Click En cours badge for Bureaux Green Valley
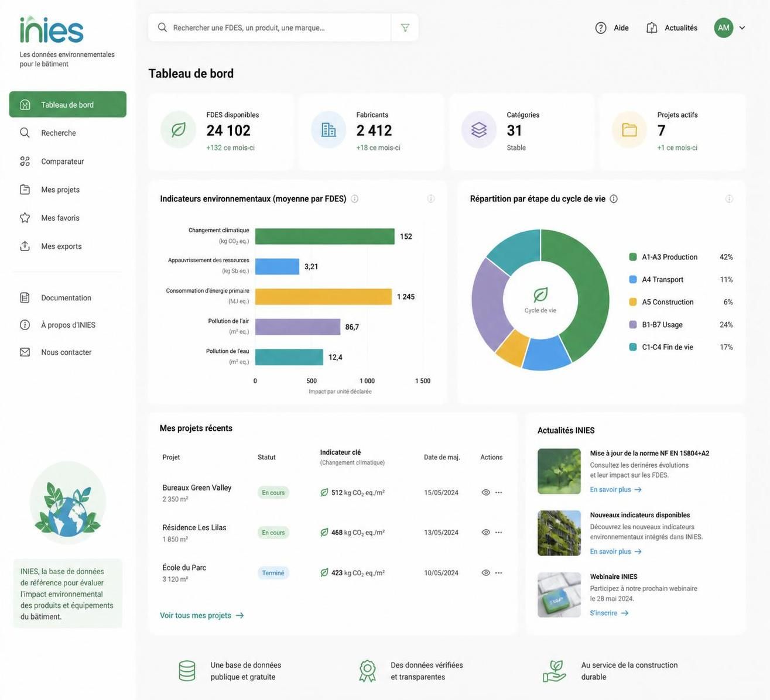Viewport: 770px width, 700px height. coord(273,493)
